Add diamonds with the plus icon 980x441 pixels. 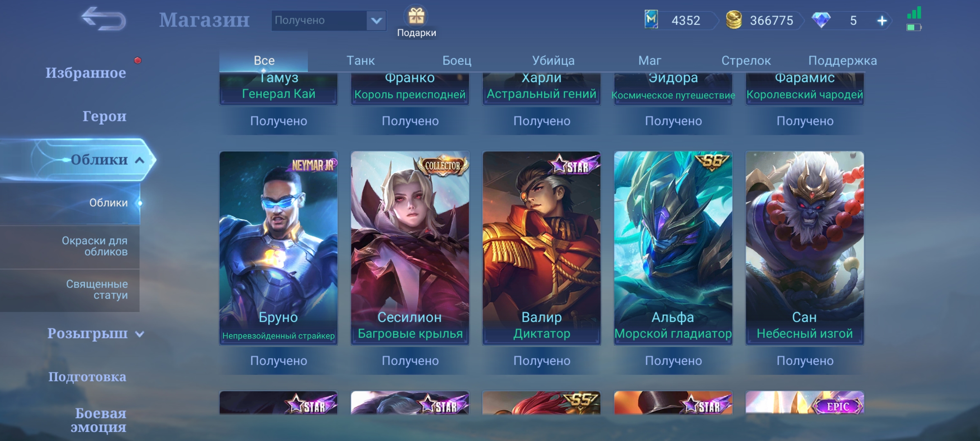click(882, 20)
